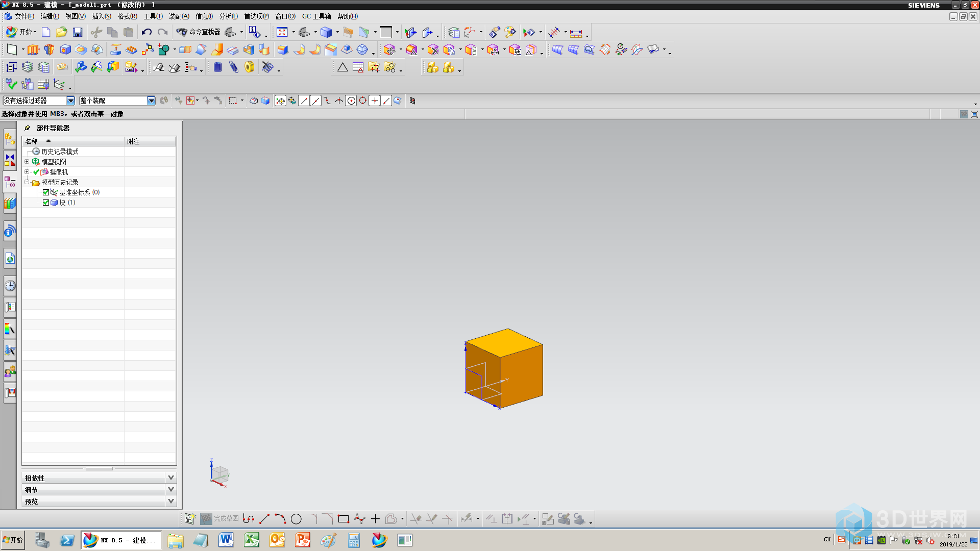Open the Roles sidebar tab
The image size is (980, 551).
(10, 371)
